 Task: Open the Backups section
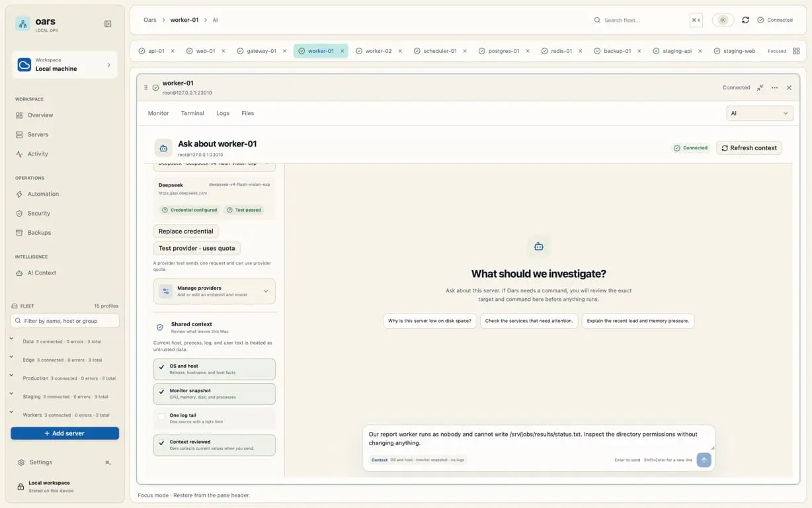[x=39, y=232]
